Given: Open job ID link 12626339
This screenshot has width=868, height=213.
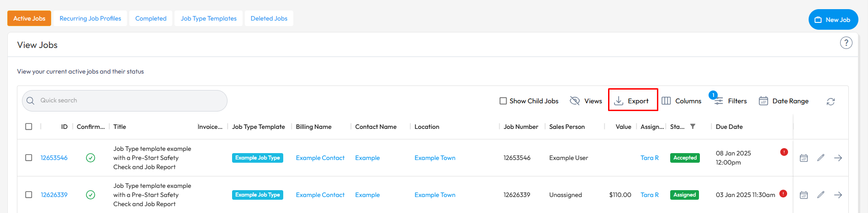Looking at the screenshot, I should (x=54, y=195).
